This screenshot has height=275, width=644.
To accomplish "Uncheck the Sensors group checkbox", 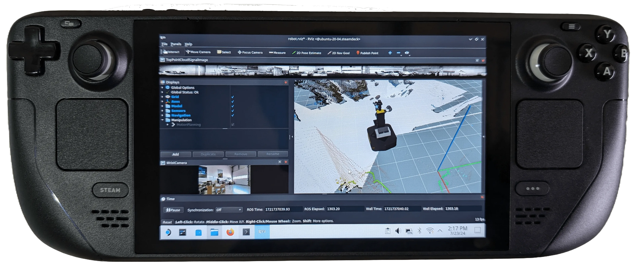I will (x=232, y=111).
